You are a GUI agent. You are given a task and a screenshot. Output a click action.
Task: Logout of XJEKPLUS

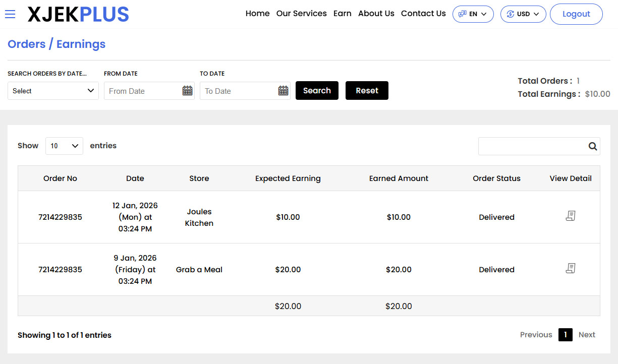[576, 14]
